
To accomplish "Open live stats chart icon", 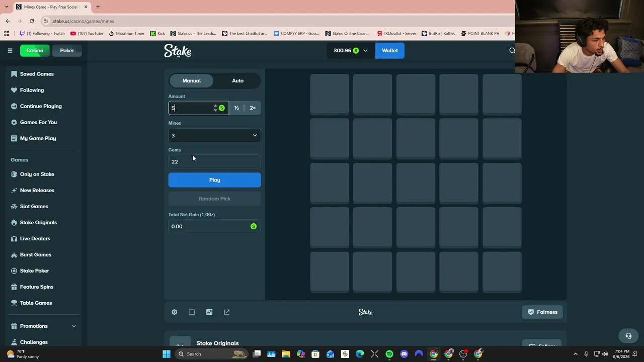I will pos(209,312).
